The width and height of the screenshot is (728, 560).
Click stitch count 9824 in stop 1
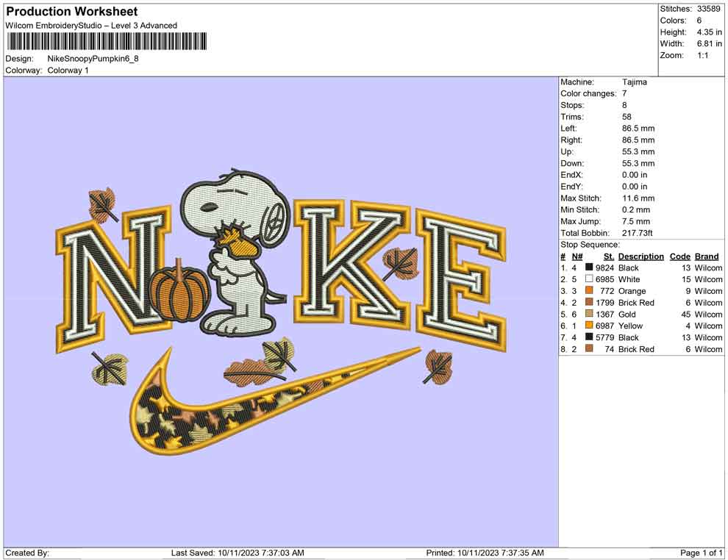click(x=604, y=268)
